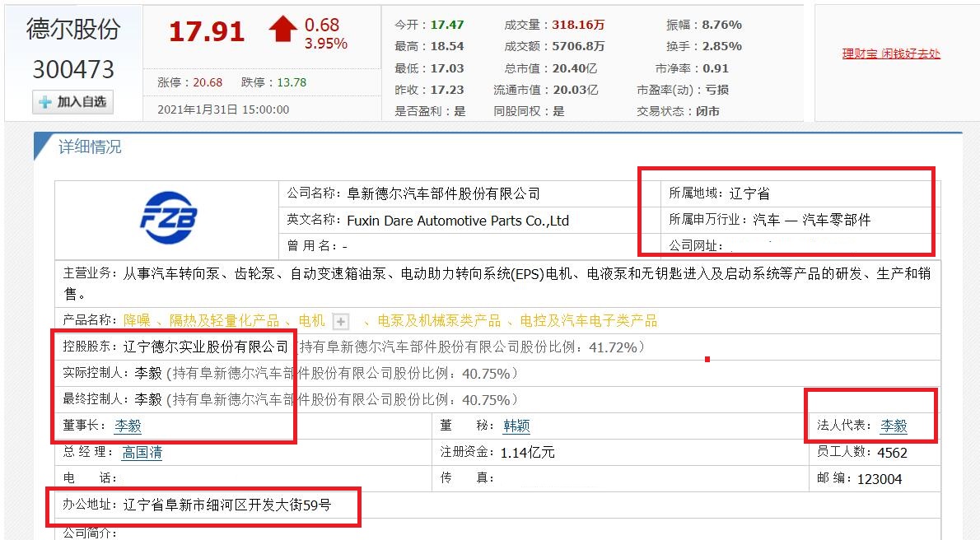The width and height of the screenshot is (980, 540).
Task: Click the FZB company logo
Action: click(168, 217)
